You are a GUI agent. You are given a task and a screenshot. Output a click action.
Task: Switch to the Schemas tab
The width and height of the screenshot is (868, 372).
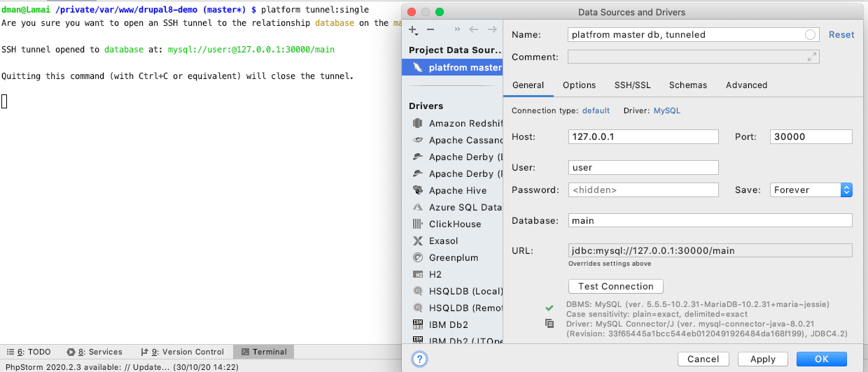[688, 85]
